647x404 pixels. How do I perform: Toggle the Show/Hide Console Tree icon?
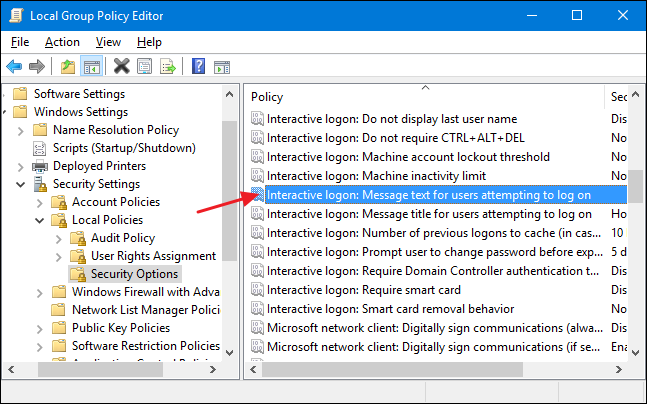(90, 66)
